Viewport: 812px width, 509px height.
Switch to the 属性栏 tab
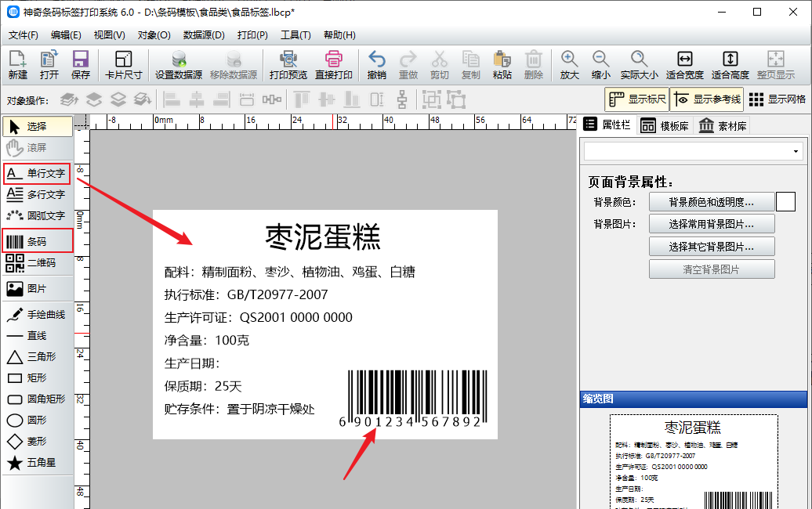pos(607,125)
